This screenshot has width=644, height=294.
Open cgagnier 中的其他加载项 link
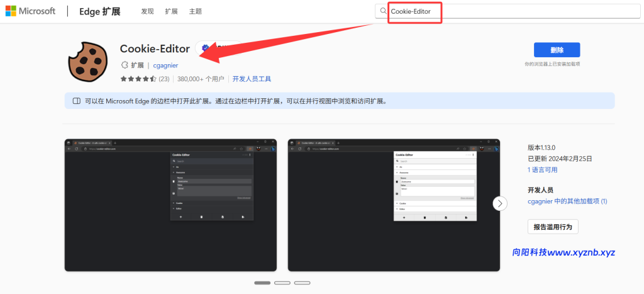point(567,201)
